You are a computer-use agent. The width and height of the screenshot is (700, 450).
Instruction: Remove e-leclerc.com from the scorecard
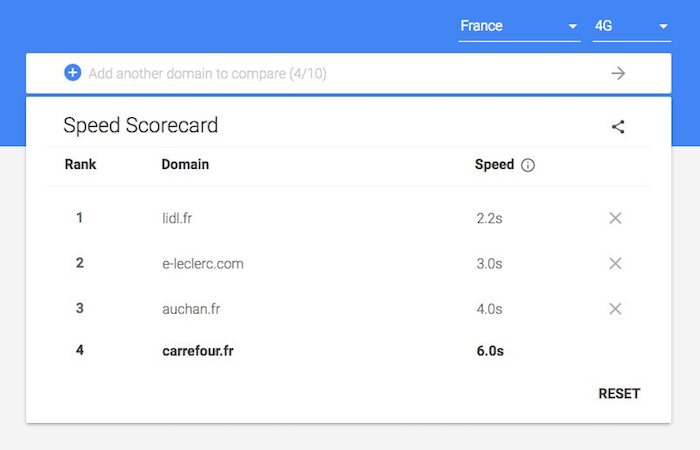[615, 263]
